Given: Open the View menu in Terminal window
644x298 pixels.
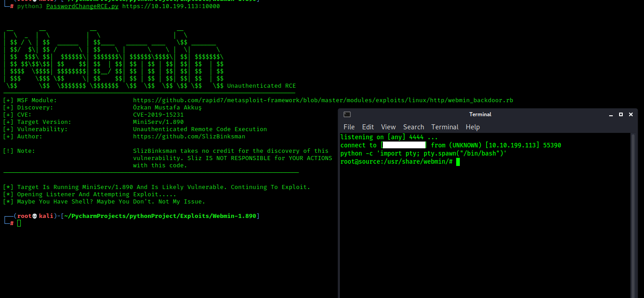Looking at the screenshot, I should point(388,127).
